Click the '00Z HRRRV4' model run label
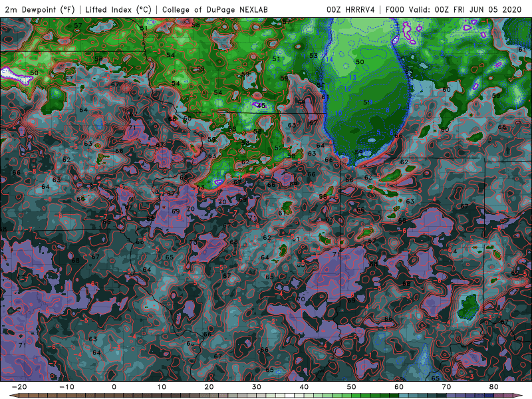This screenshot has width=532, height=399. pos(350,10)
